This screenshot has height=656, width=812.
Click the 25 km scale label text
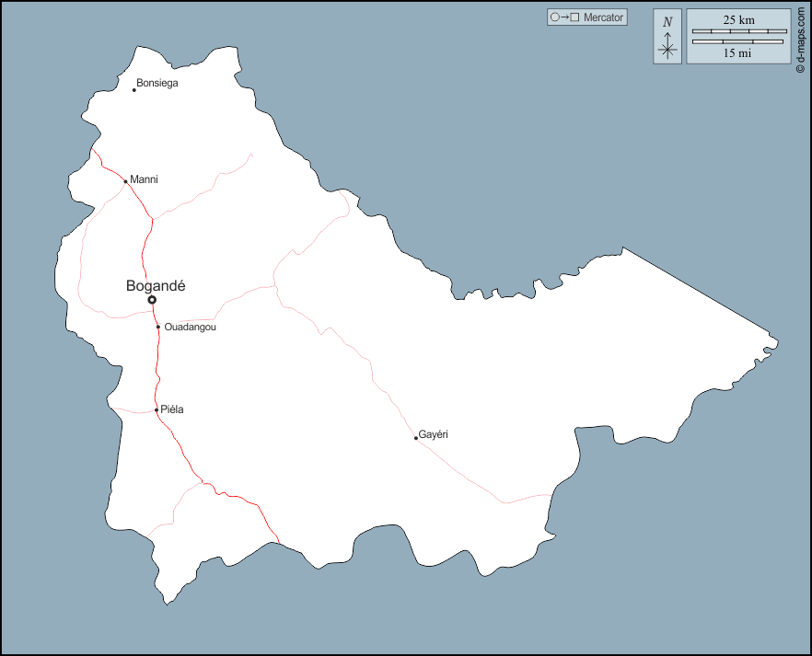738,19
